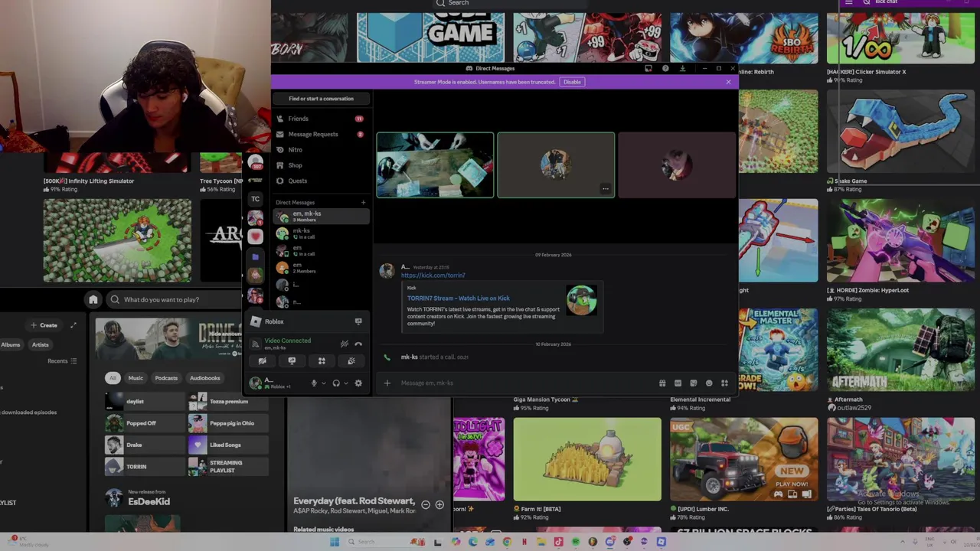Select the Music filter chip in Spotify
Viewport: 980px width, 551px height.
136,378
